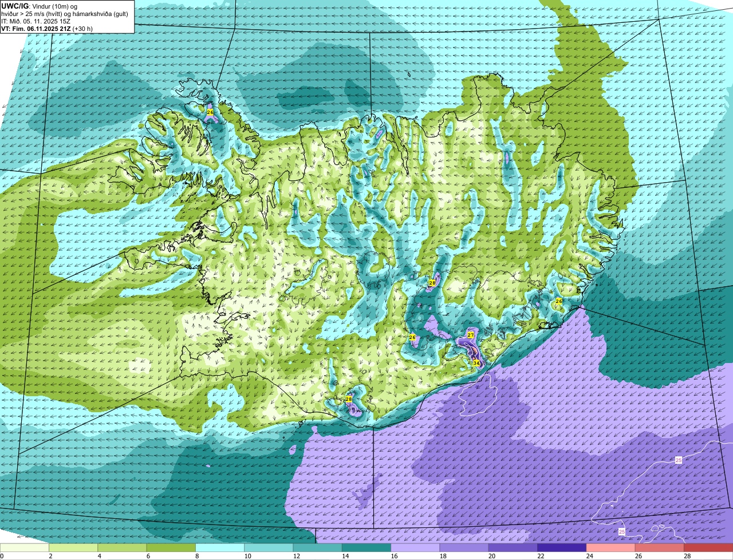Click the valid time 'VT: Fim. 06.11.2025 21Z (+30 h)'
733x560 pixels.
tap(47, 28)
